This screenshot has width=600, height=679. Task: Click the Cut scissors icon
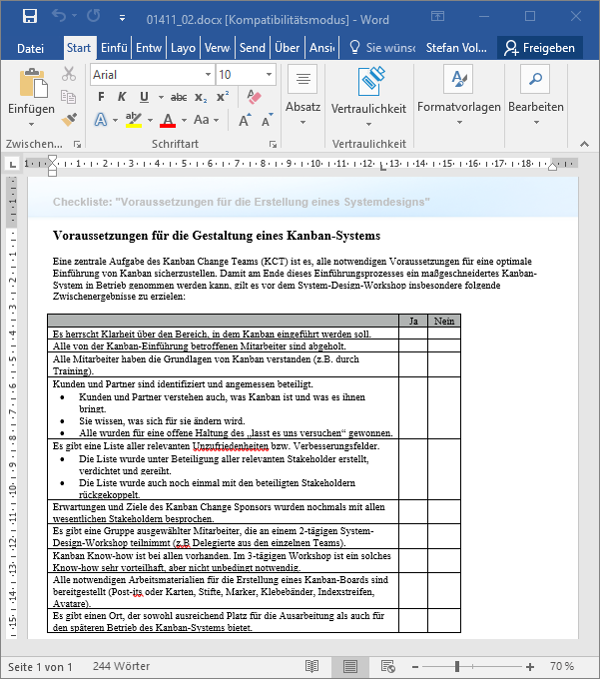pos(69,73)
